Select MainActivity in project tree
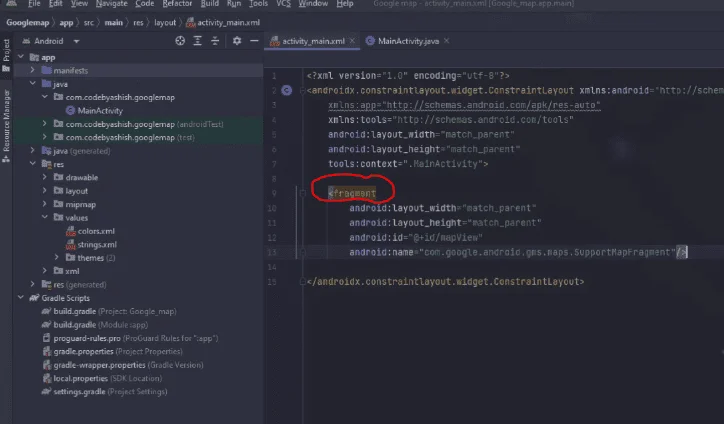This screenshot has width=724, height=424. (100, 111)
